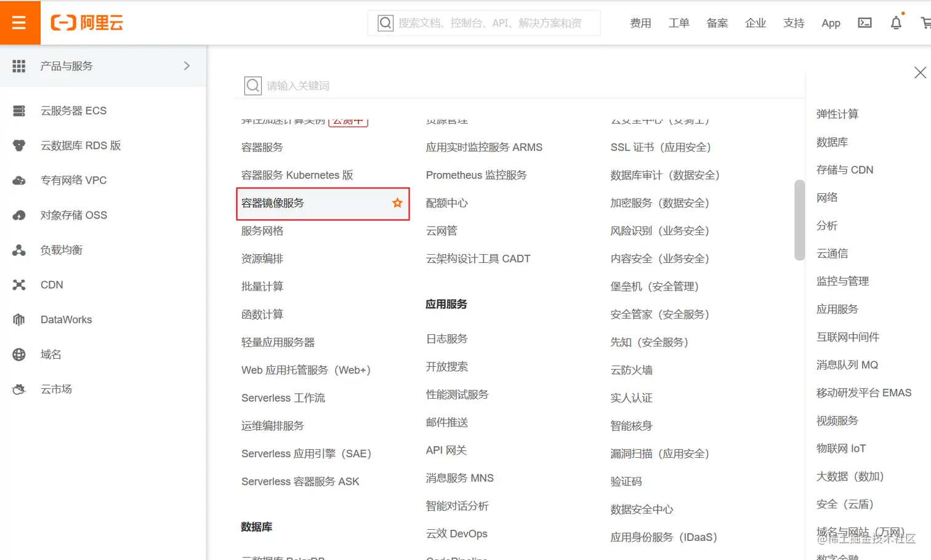Open 实人认证 link
The image size is (931, 560).
631,398
